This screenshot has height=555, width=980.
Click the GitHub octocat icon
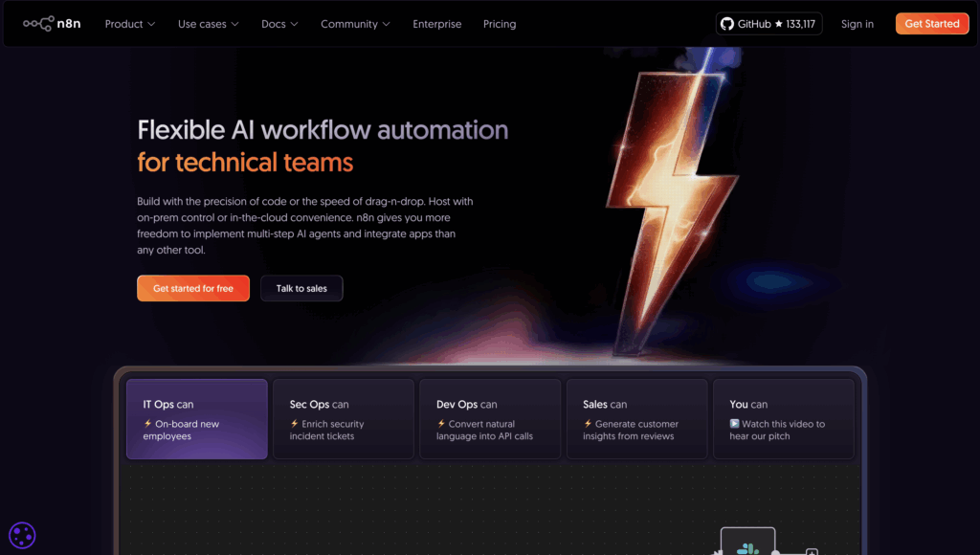pyautogui.click(x=727, y=24)
